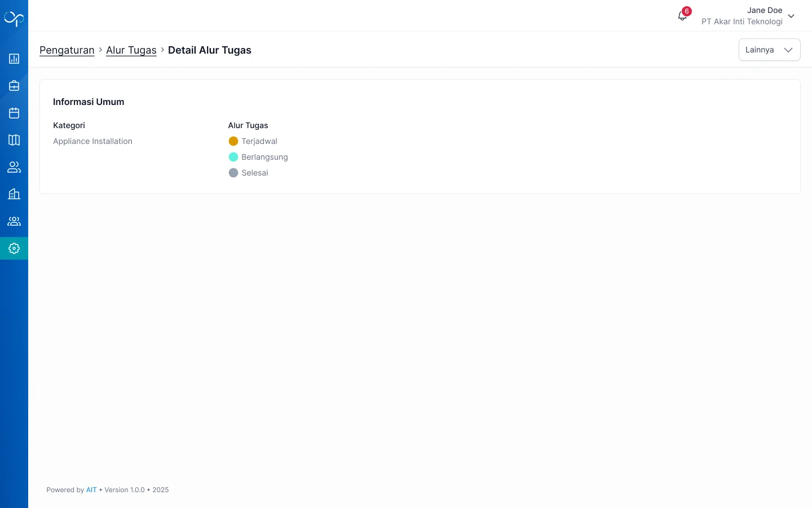Click the orange Terjadwal color dot
This screenshot has height=508, width=812.
coord(233,141)
